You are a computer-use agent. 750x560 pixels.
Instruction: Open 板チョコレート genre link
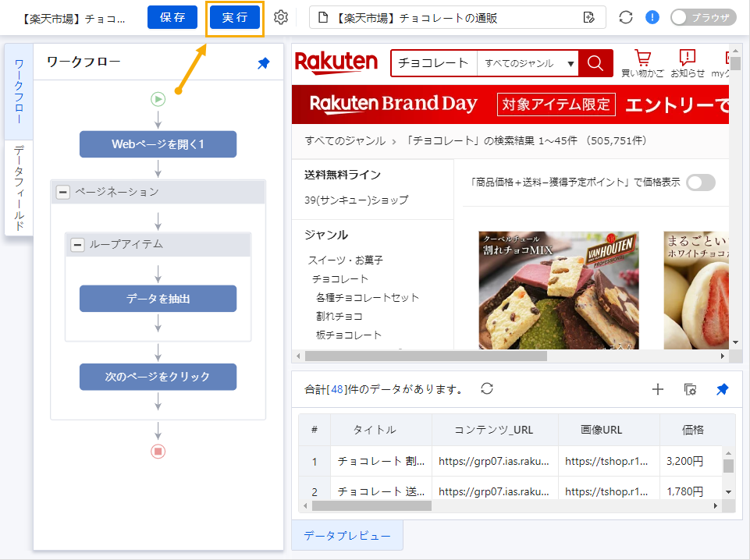[348, 335]
